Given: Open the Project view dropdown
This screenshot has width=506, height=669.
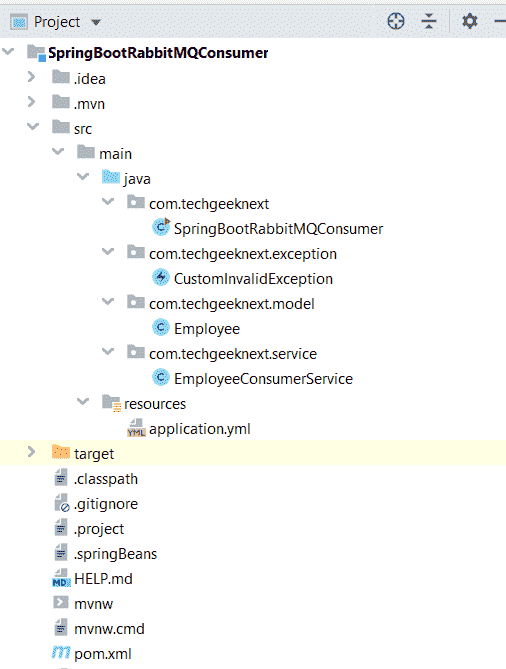Looking at the screenshot, I should (96, 22).
